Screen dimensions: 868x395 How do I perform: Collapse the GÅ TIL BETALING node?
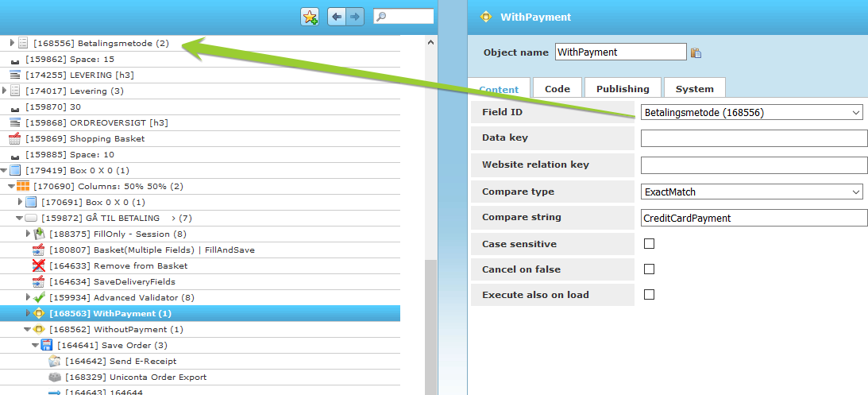pos(20,219)
